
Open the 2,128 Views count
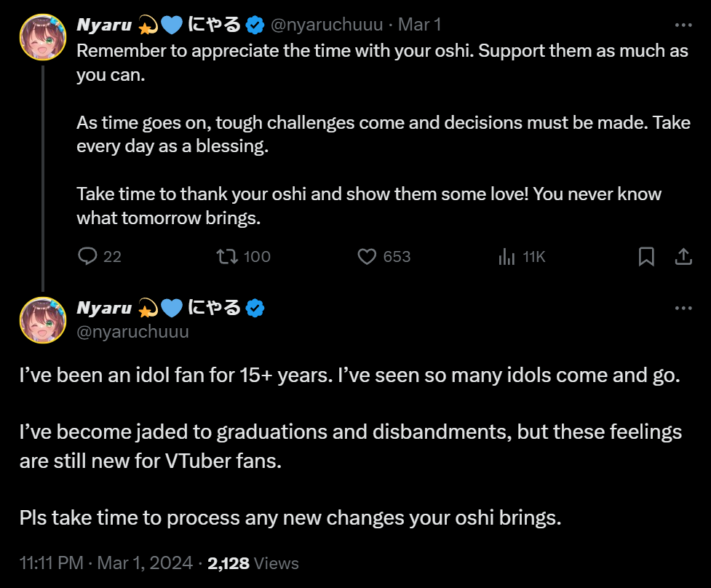[x=253, y=563]
